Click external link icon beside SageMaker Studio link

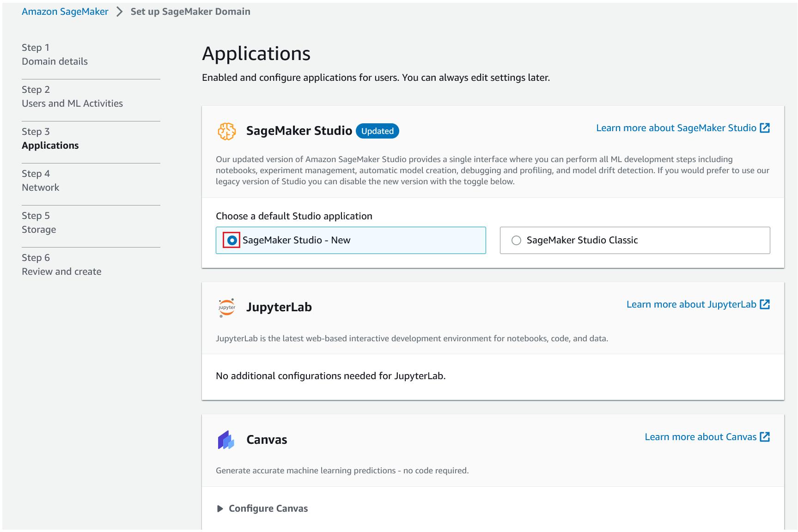point(765,128)
